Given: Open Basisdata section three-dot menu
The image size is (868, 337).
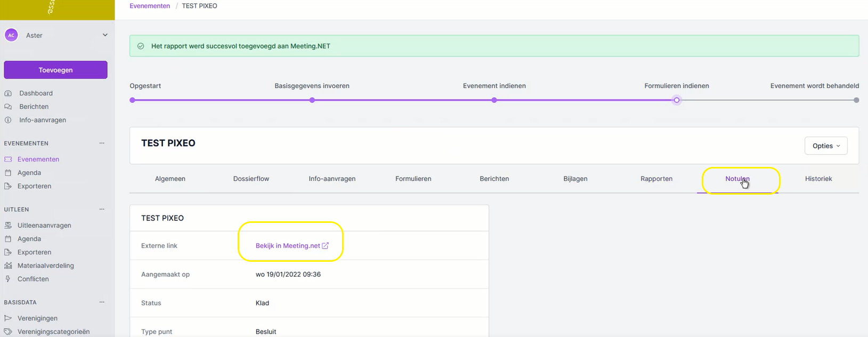Looking at the screenshot, I should tap(102, 302).
